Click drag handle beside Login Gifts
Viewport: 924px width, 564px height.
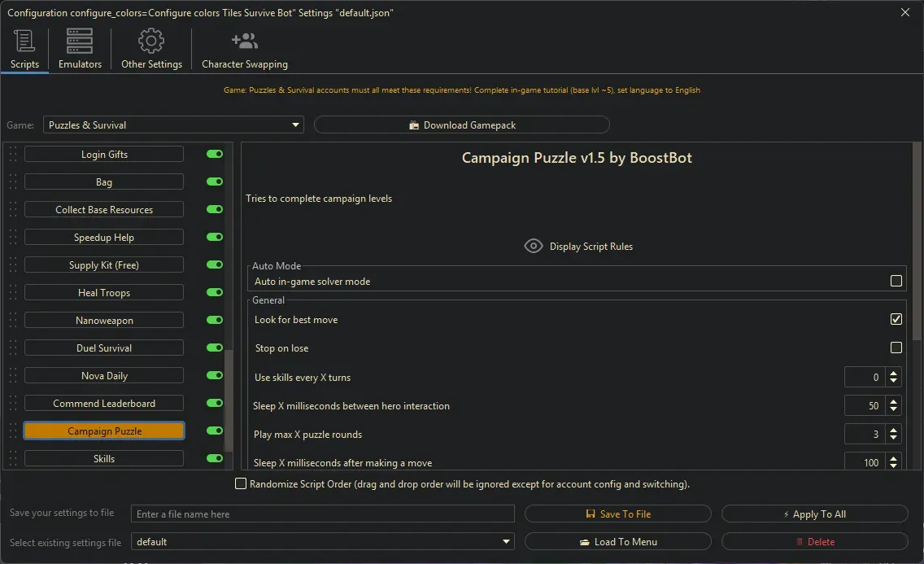point(12,155)
